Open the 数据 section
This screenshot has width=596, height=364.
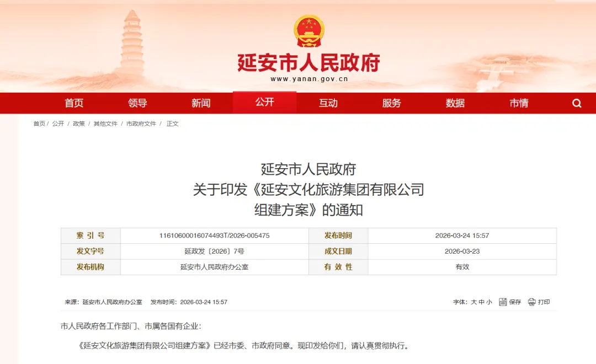point(456,103)
